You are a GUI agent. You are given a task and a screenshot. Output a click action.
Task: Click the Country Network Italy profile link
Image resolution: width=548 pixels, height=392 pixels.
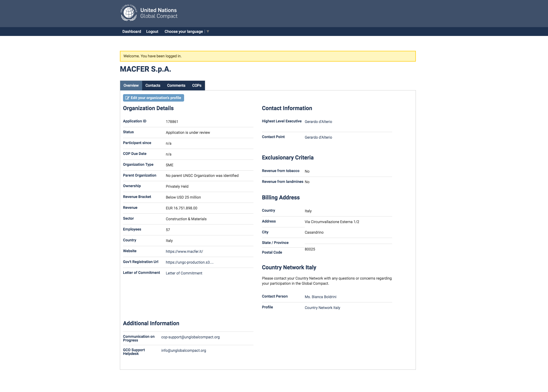point(322,308)
